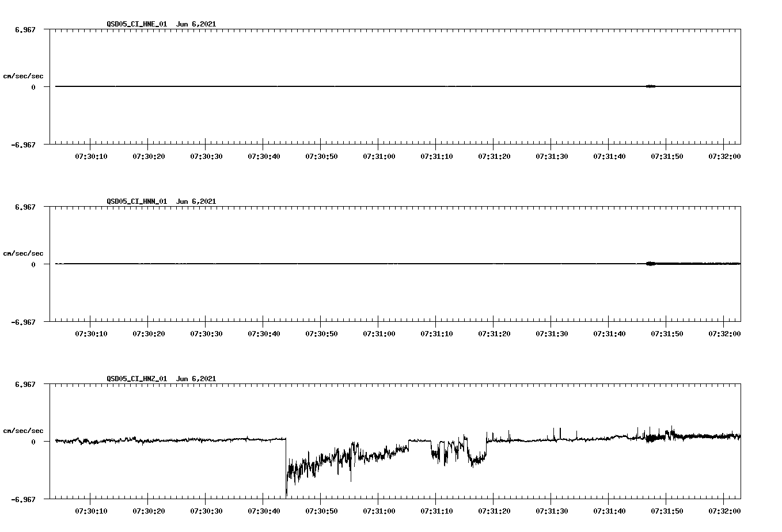Click the 0 axis label on HNZ plot
The image size is (782, 532).
33,442
